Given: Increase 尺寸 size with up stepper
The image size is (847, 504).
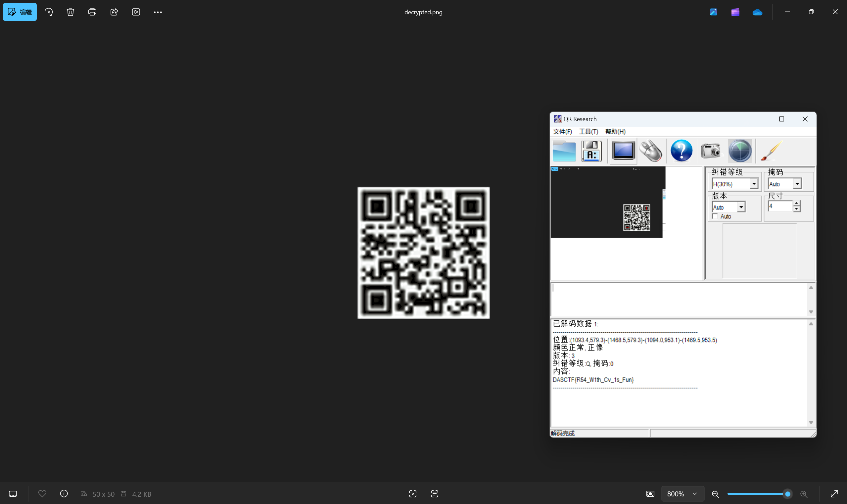Looking at the screenshot, I should 796,203.
